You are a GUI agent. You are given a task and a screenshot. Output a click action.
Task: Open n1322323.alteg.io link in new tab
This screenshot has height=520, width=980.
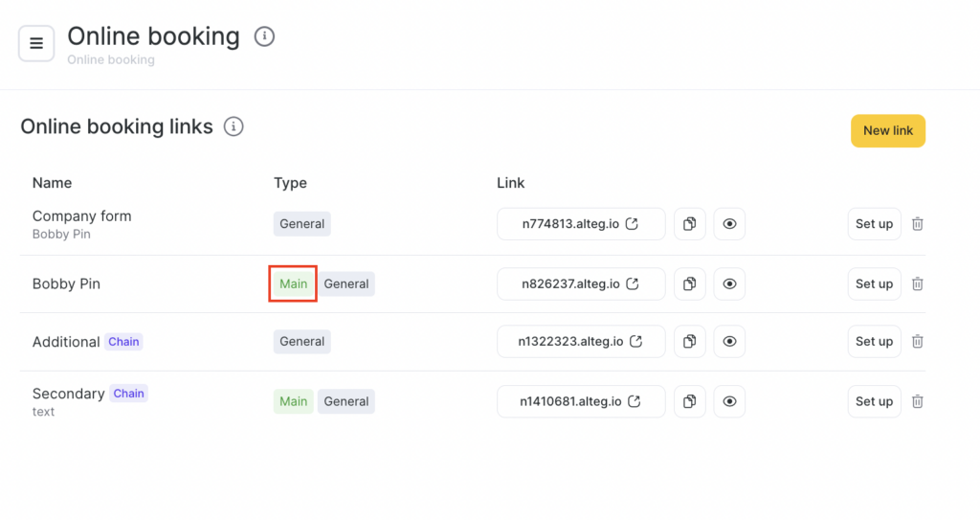coord(635,342)
